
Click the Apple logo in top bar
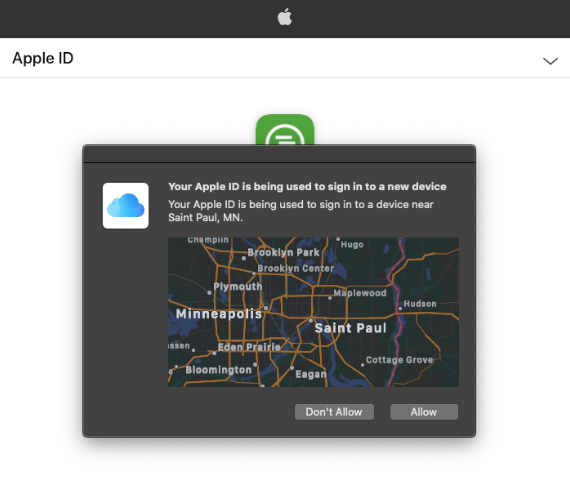point(285,17)
